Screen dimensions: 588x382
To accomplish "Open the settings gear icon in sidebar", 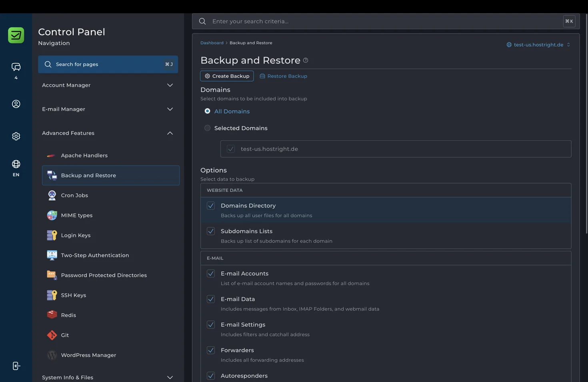I will coord(16,136).
